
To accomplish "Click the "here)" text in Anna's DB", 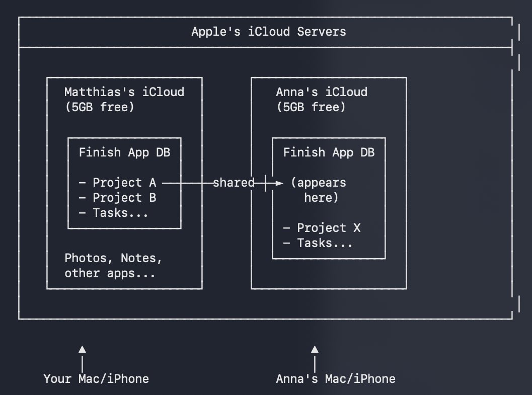I will click(321, 198).
